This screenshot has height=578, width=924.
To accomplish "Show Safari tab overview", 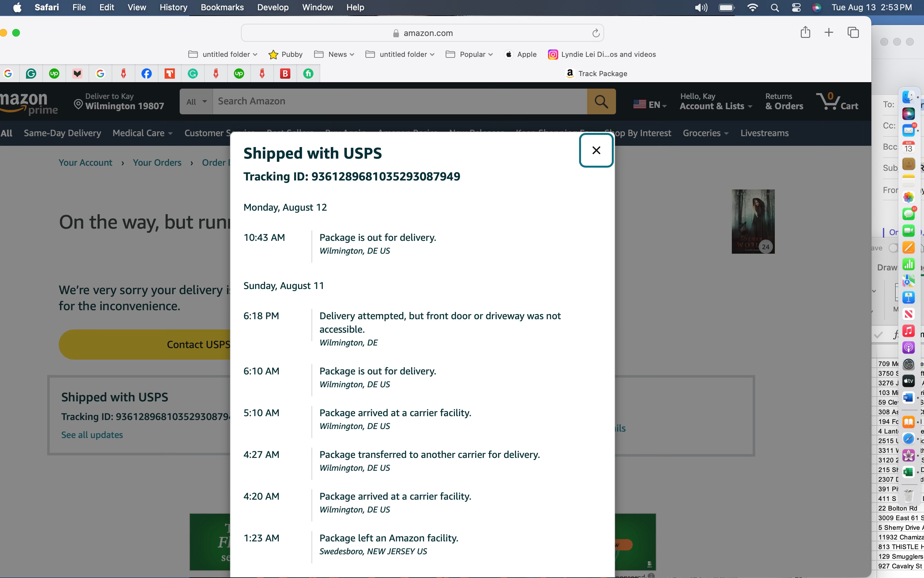I will tap(853, 32).
